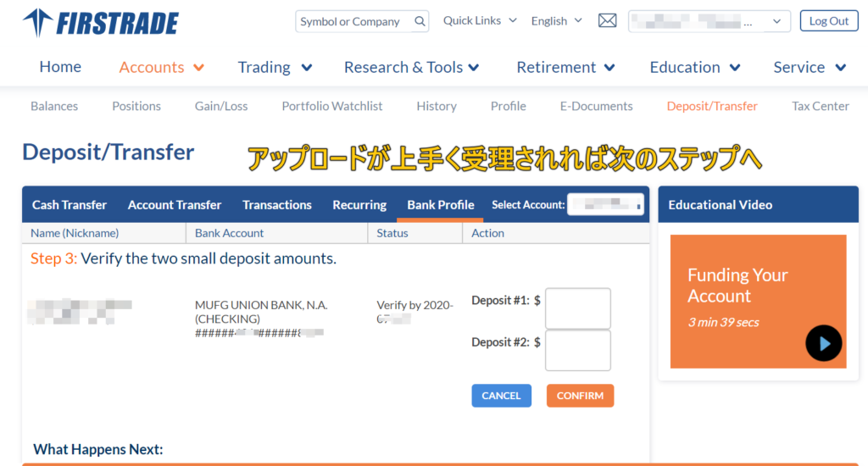Click the MUFG UNION BANK, N.A. text
Image resolution: width=868 pixels, height=466 pixels.
(x=261, y=305)
